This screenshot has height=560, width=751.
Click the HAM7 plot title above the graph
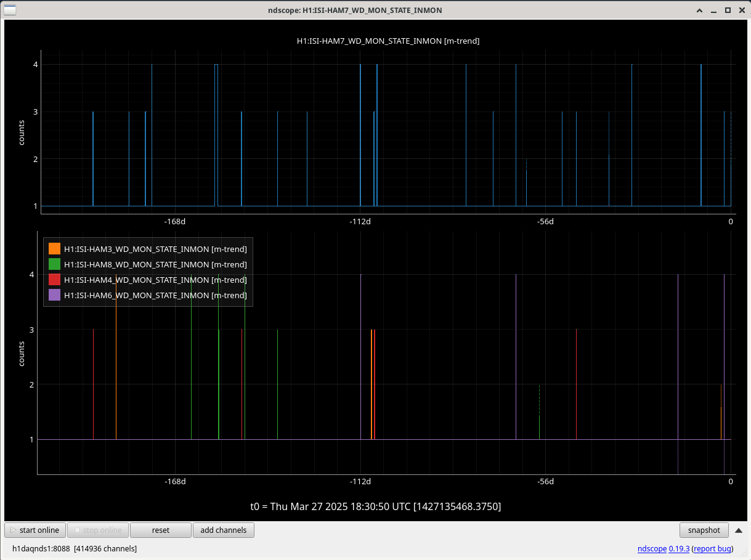(x=388, y=41)
